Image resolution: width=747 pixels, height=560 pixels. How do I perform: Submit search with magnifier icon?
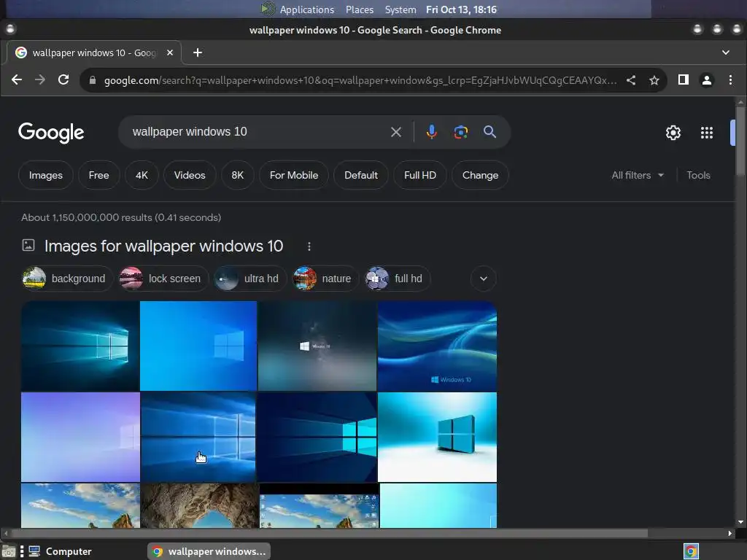coord(489,132)
